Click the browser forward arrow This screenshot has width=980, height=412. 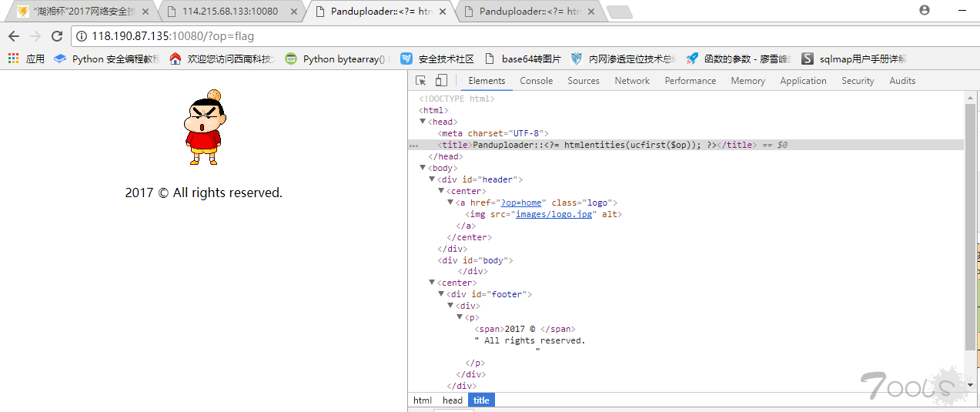click(x=35, y=36)
